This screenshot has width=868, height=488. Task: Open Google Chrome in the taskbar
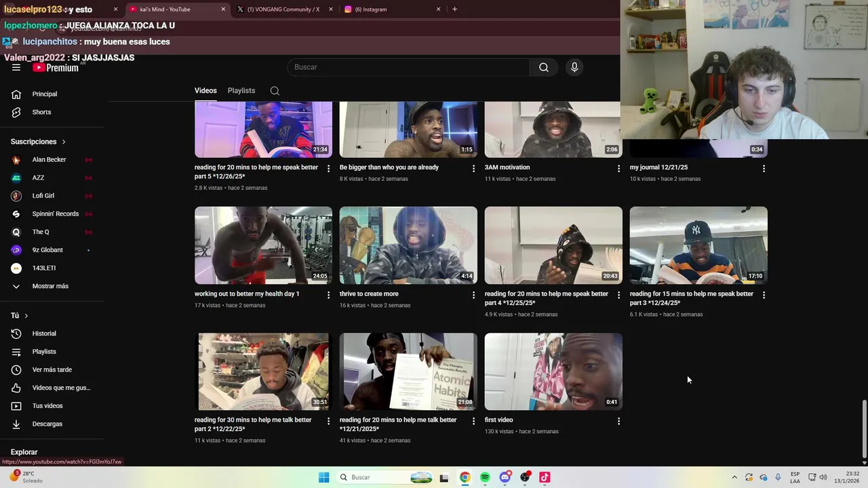[x=465, y=477]
